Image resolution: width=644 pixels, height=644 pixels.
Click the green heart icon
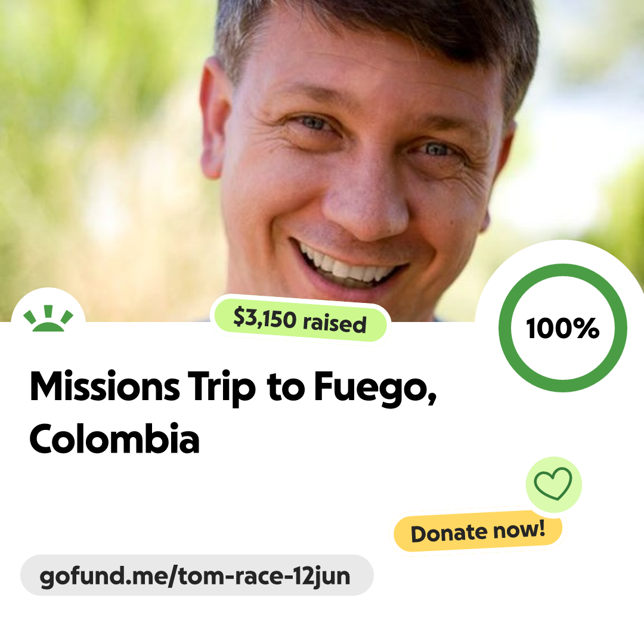pos(553,484)
